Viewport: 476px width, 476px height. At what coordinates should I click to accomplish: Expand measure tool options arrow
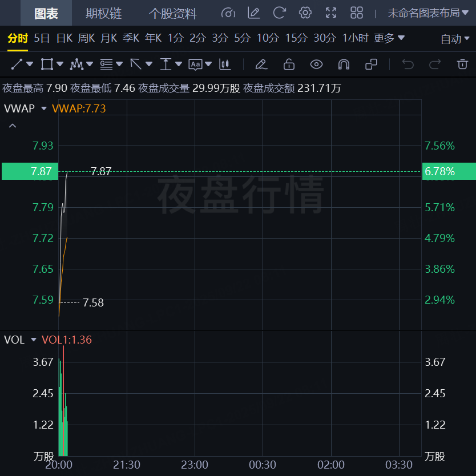(x=179, y=64)
